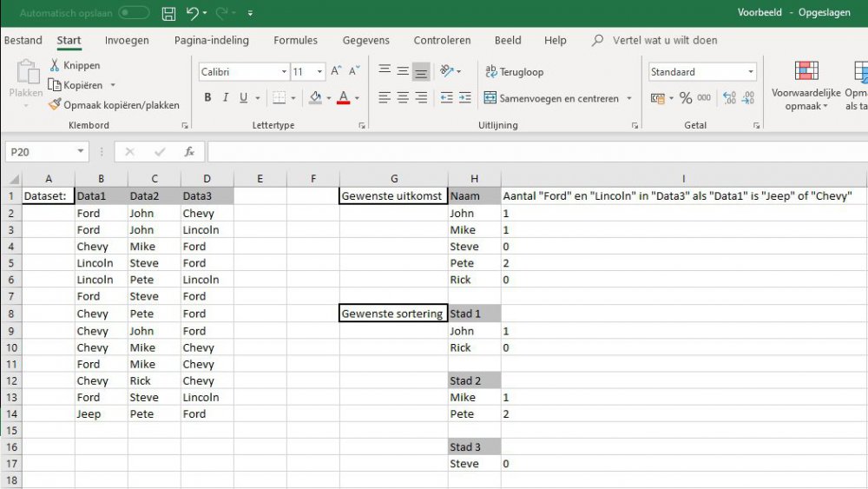Expand the font size dropdown
Viewport: 868px width, 489px height.
tap(319, 72)
